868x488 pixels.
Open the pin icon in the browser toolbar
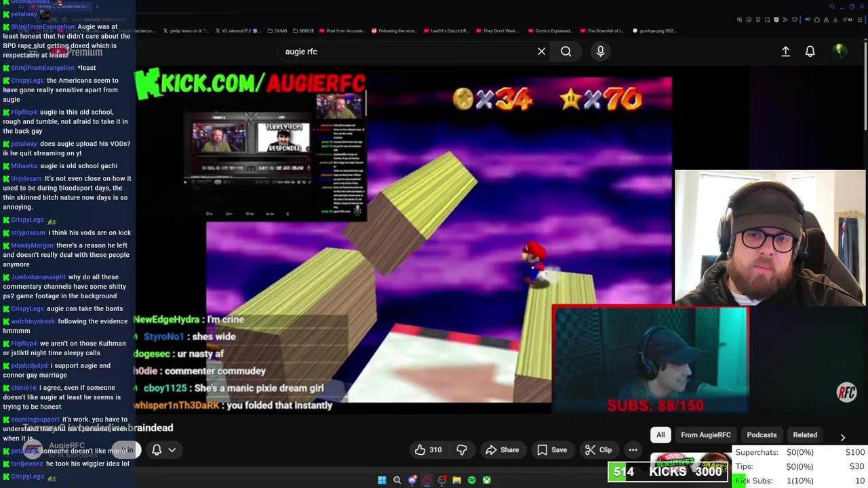(758, 20)
